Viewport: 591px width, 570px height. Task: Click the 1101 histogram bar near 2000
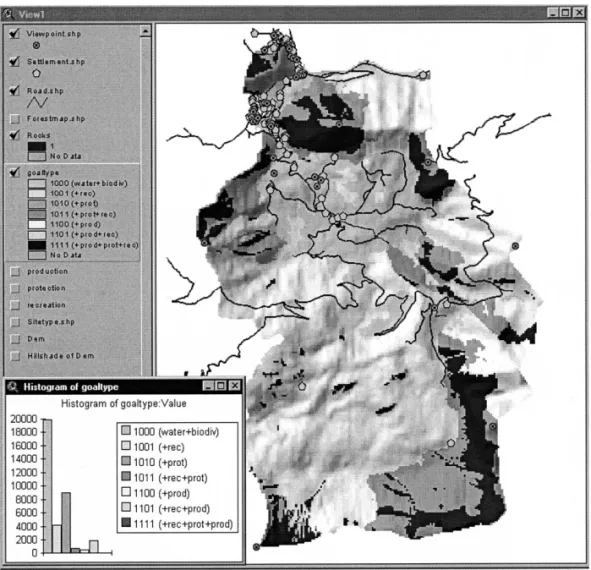(x=93, y=547)
